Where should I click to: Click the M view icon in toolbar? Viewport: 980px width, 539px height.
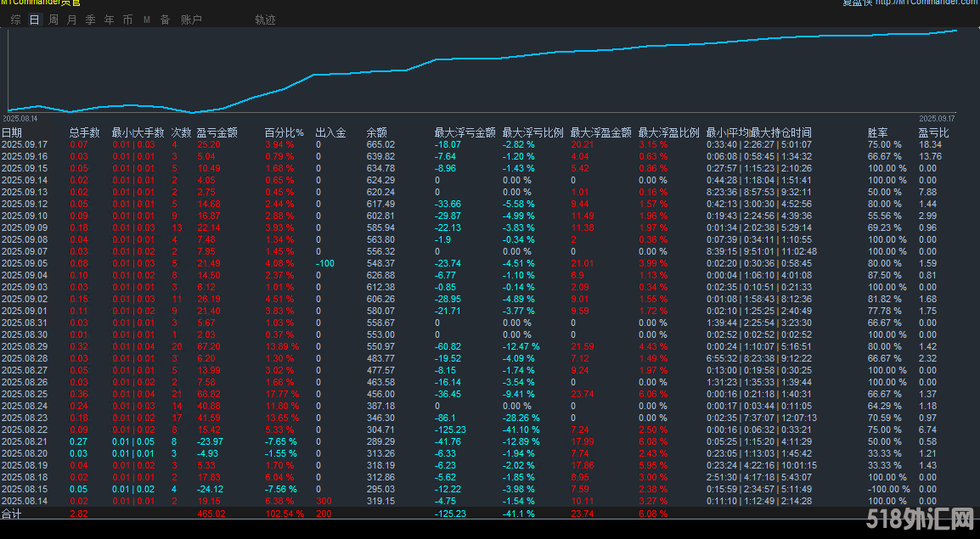pos(145,19)
